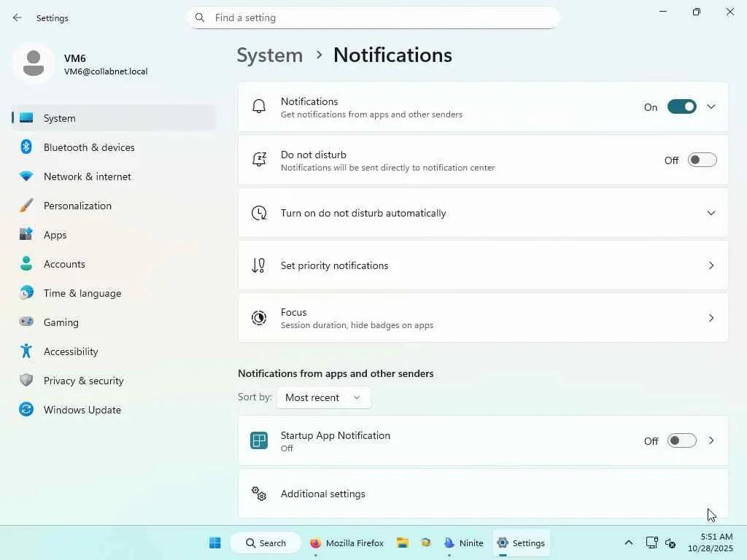747x560 pixels.
Task: Click the Privacy & security shield icon
Action: pyautogui.click(x=26, y=381)
